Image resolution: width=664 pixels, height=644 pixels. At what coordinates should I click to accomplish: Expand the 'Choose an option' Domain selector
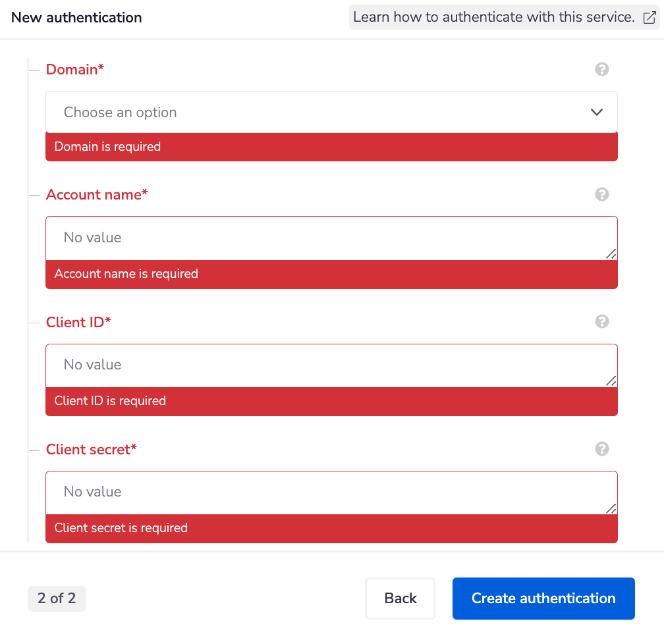point(316,112)
